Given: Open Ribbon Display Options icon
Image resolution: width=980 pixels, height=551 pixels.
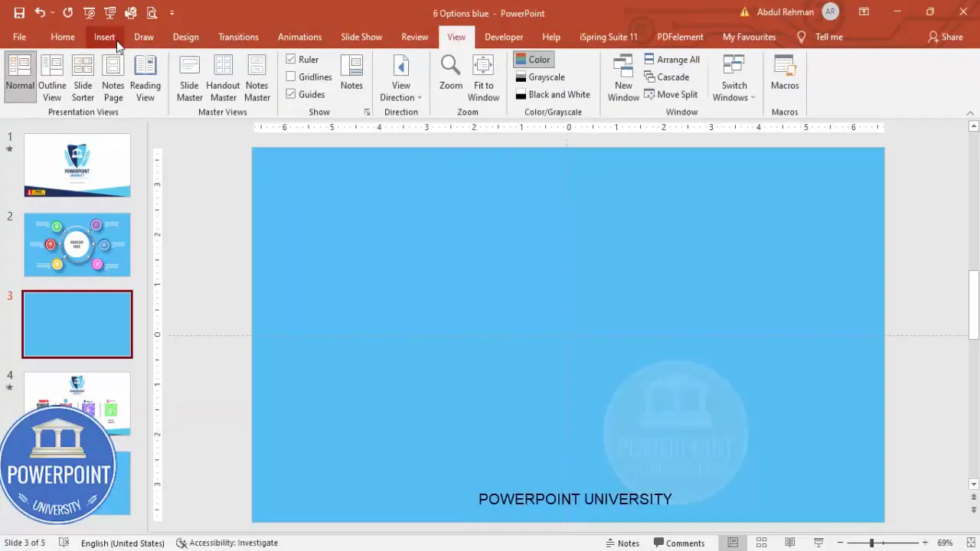Looking at the screenshot, I should click(864, 12).
